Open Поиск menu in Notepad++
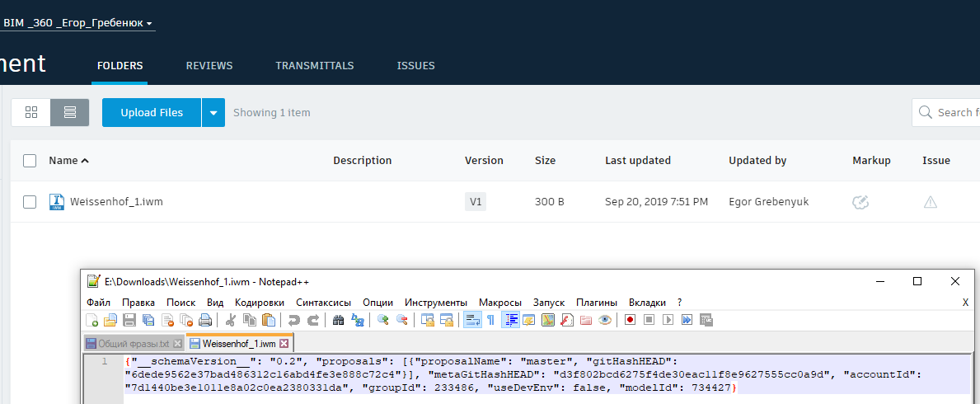 181,302
